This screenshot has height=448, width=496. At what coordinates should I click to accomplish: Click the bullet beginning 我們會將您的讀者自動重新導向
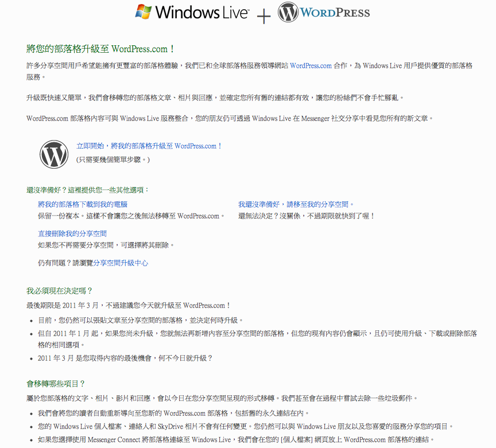pos(173,413)
